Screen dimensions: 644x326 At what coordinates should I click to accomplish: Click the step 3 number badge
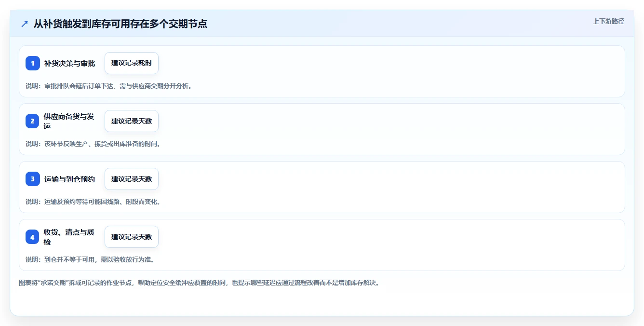click(33, 179)
